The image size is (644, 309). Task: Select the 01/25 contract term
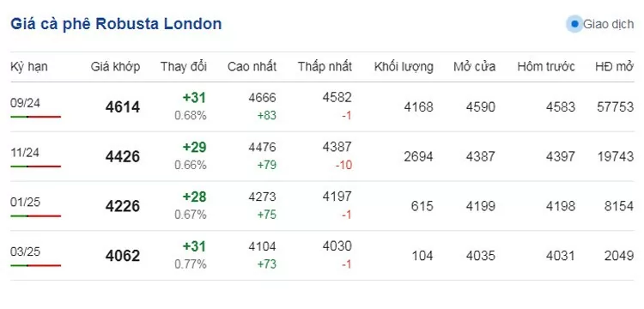click(25, 203)
